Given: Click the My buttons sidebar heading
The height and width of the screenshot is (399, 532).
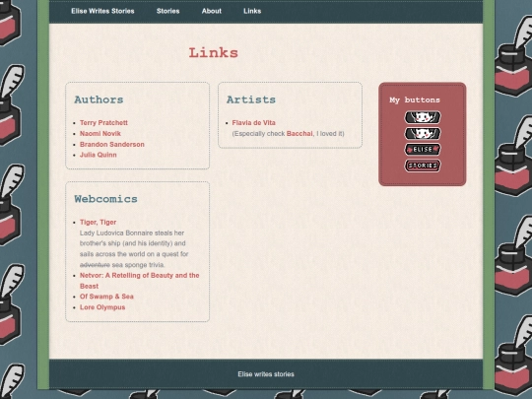Looking at the screenshot, I should 415,100.
